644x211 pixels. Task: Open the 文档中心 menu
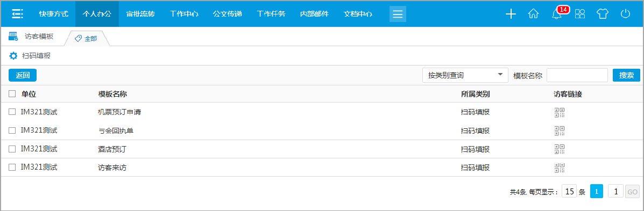pos(358,14)
